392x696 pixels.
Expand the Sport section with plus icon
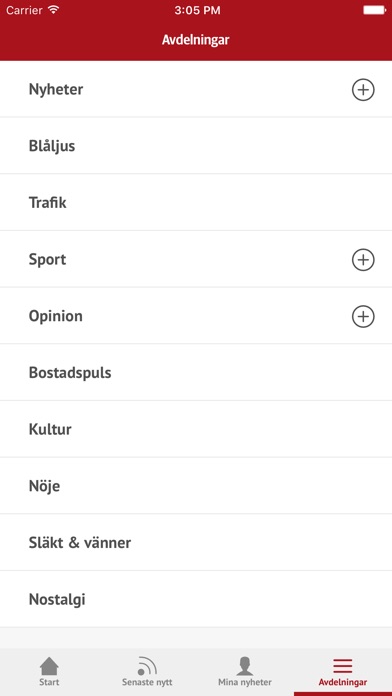tap(363, 260)
